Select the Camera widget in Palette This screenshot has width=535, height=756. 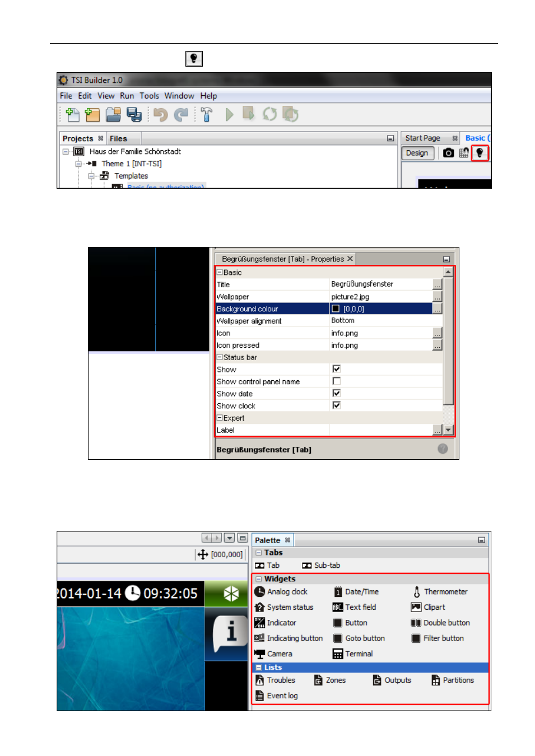pyautogui.click(x=273, y=654)
